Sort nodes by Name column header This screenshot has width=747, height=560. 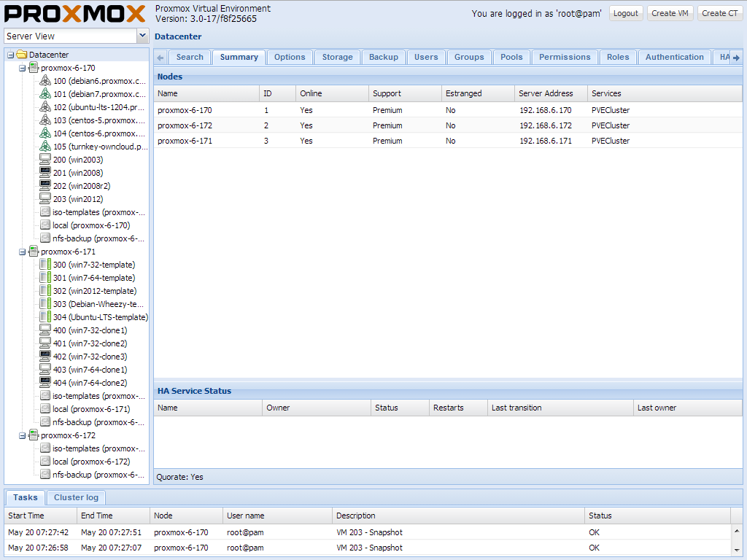tap(206, 93)
